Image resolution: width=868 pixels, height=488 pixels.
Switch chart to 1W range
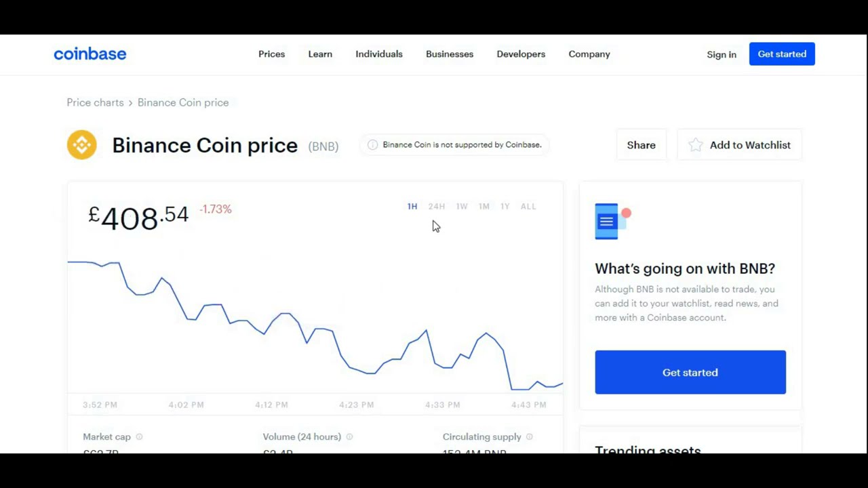[x=462, y=207]
